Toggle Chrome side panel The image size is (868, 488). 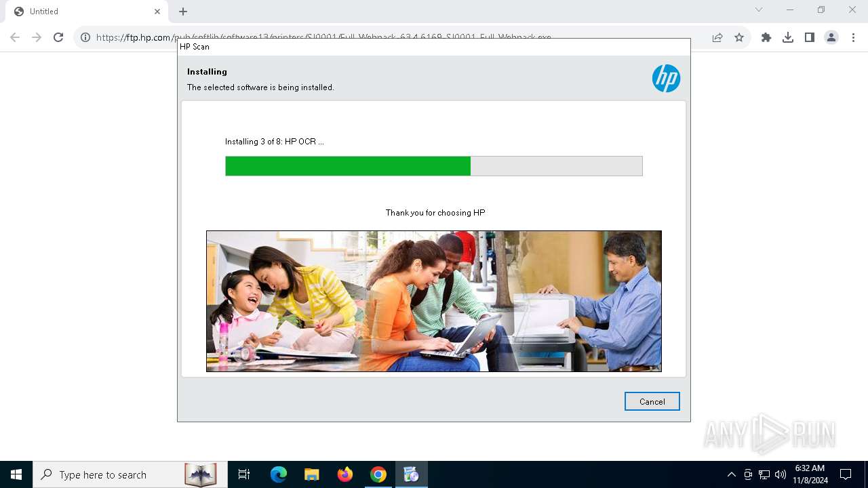[810, 37]
